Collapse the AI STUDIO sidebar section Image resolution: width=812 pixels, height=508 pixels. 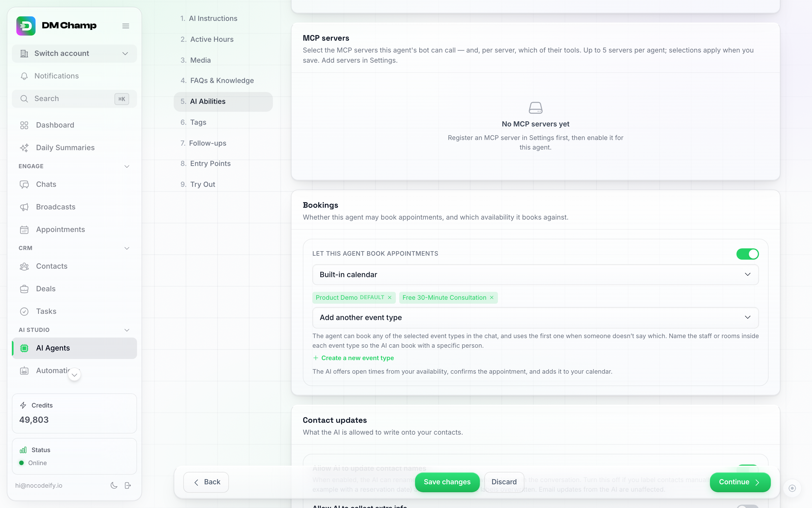click(x=127, y=330)
